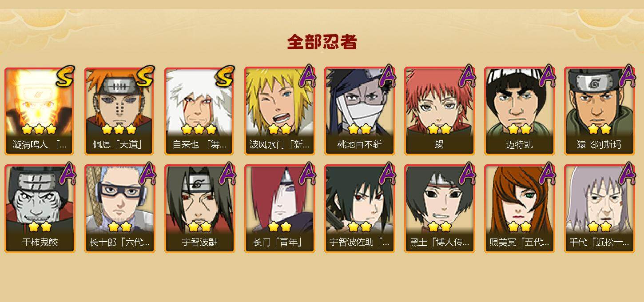Choose the 迈特凯 ninja card
This screenshot has width=644, height=302.
point(519,111)
